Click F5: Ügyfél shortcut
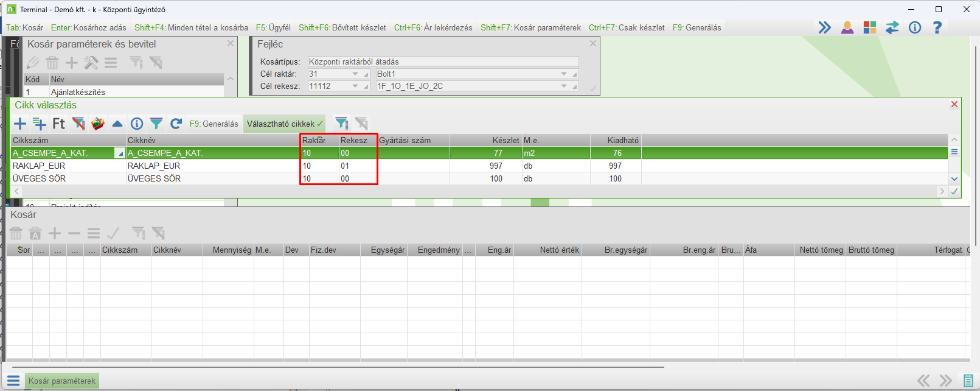 pyautogui.click(x=273, y=27)
